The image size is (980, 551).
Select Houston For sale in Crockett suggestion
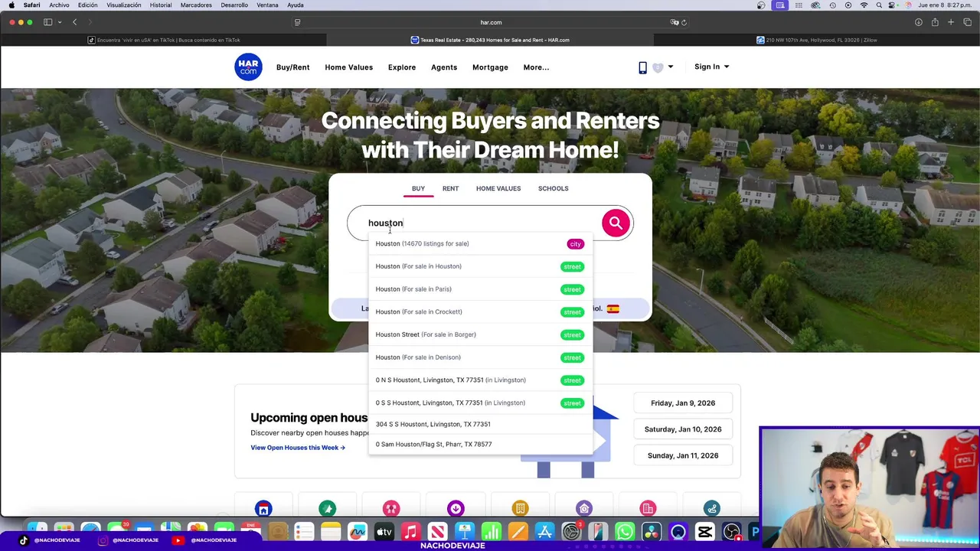(481, 311)
